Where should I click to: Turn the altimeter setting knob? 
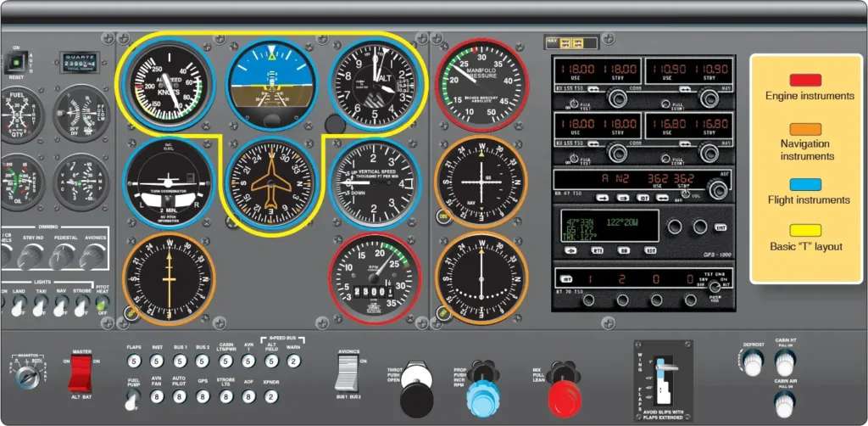click(x=335, y=124)
